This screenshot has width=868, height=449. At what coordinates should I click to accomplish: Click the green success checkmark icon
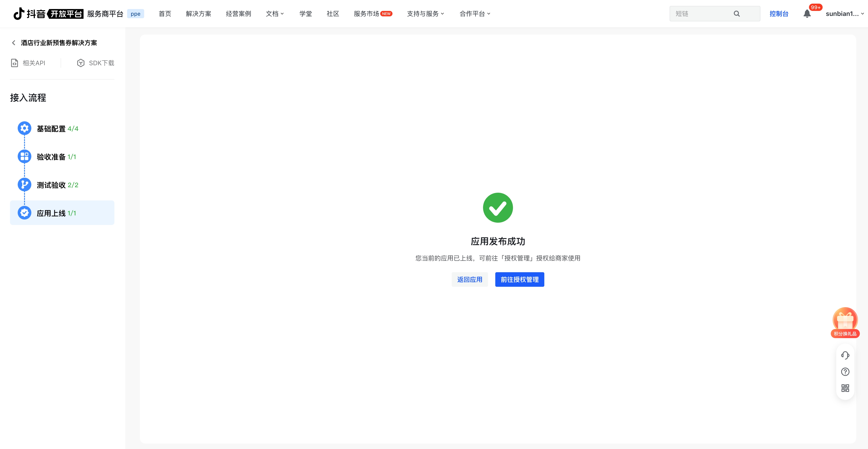click(x=498, y=207)
